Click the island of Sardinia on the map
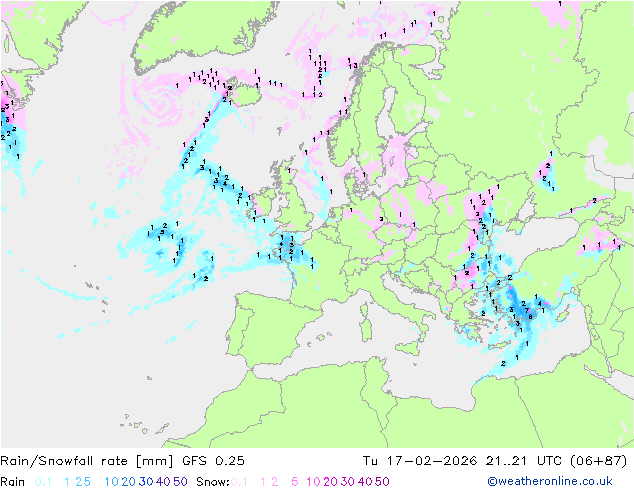Viewport: 634px width, 490px height. pyautogui.click(x=366, y=328)
